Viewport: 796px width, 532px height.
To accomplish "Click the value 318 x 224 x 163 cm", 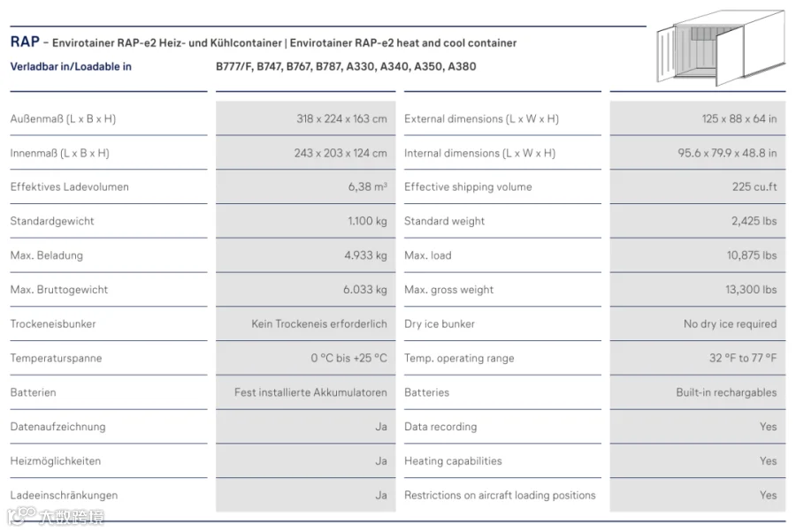I will coord(341,118).
